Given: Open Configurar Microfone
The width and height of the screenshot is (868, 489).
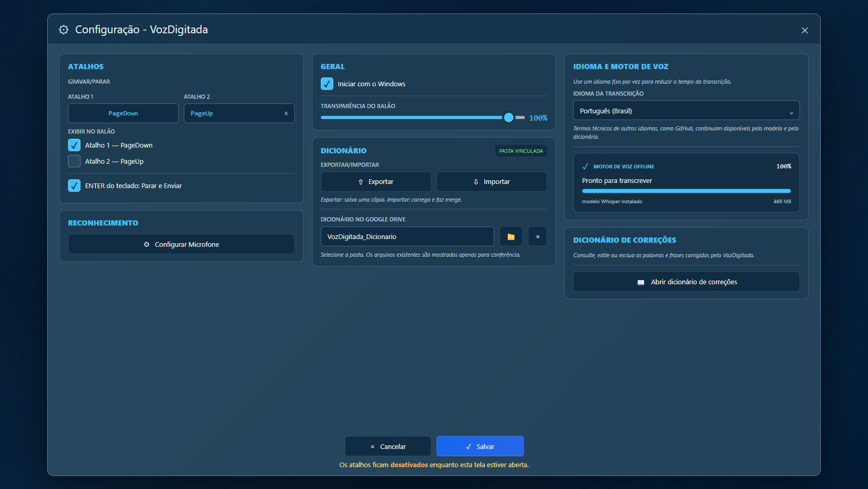Looking at the screenshot, I should click(181, 244).
